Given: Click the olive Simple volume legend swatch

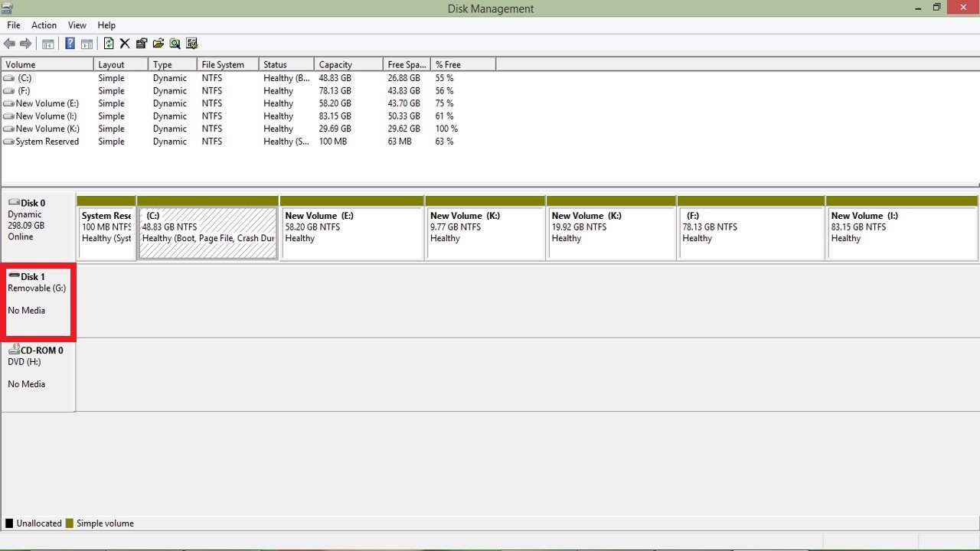Looking at the screenshot, I should coord(70,523).
